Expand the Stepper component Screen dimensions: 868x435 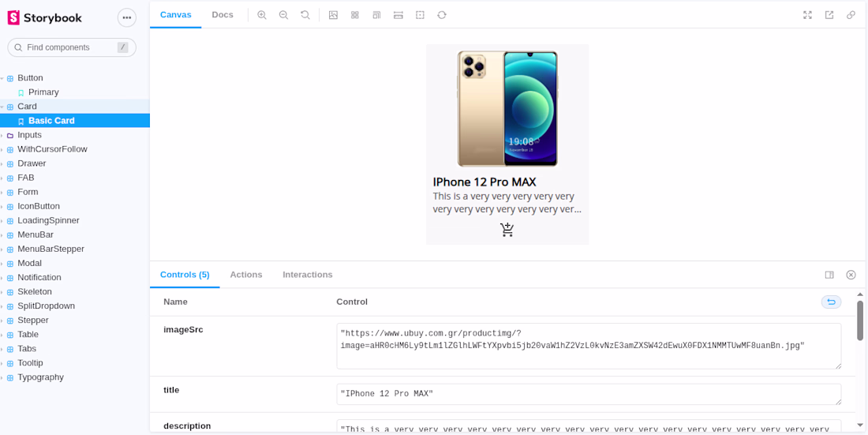(x=75, y=321)
